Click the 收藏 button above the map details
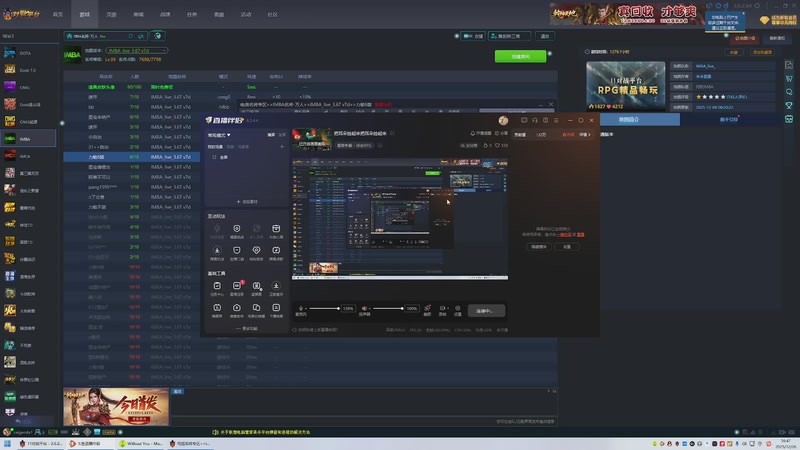This screenshot has height=450, width=800. pos(734,52)
